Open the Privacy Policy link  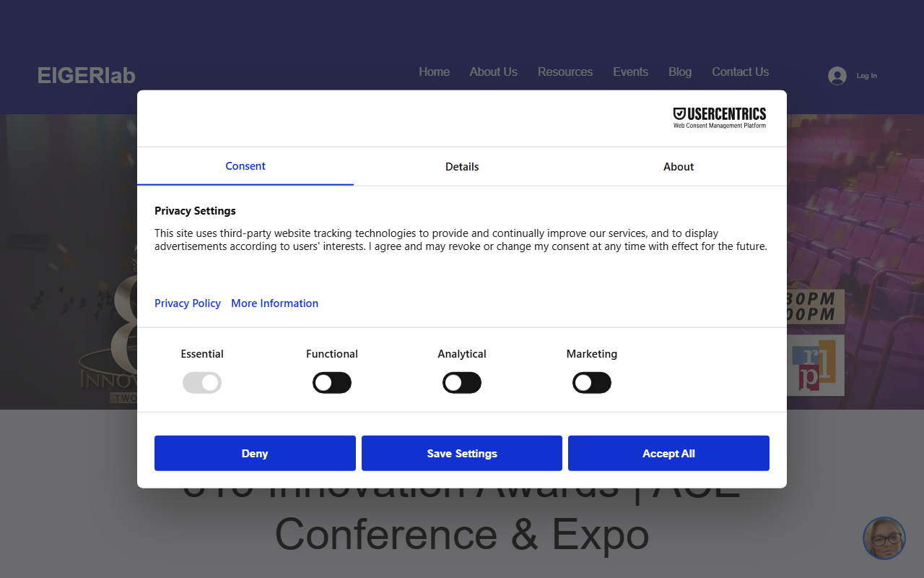click(x=188, y=303)
